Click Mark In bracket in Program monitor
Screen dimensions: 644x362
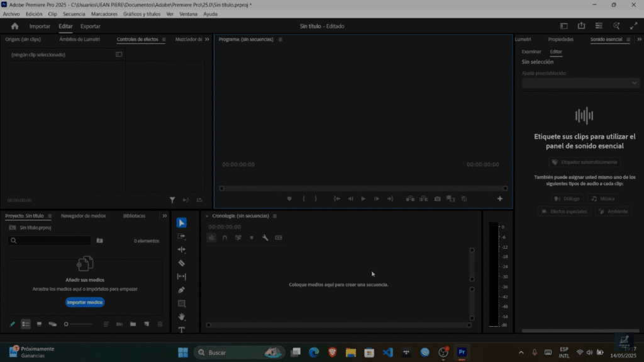304,199
